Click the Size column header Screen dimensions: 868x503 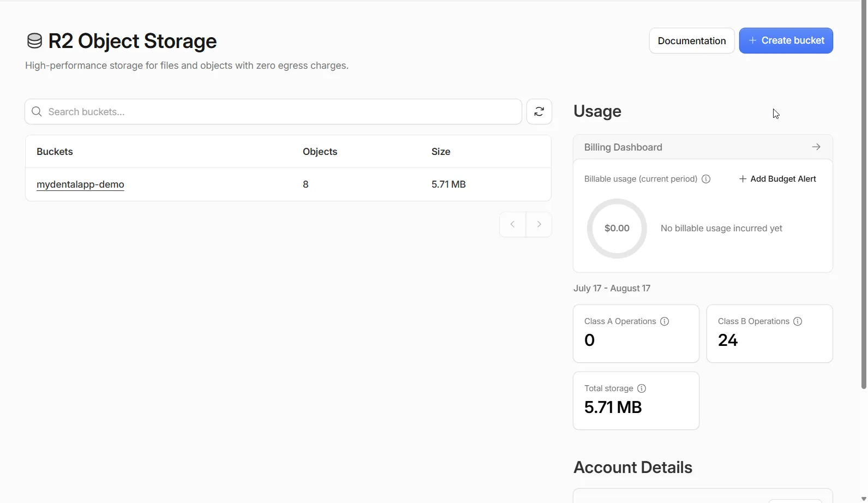(x=441, y=152)
